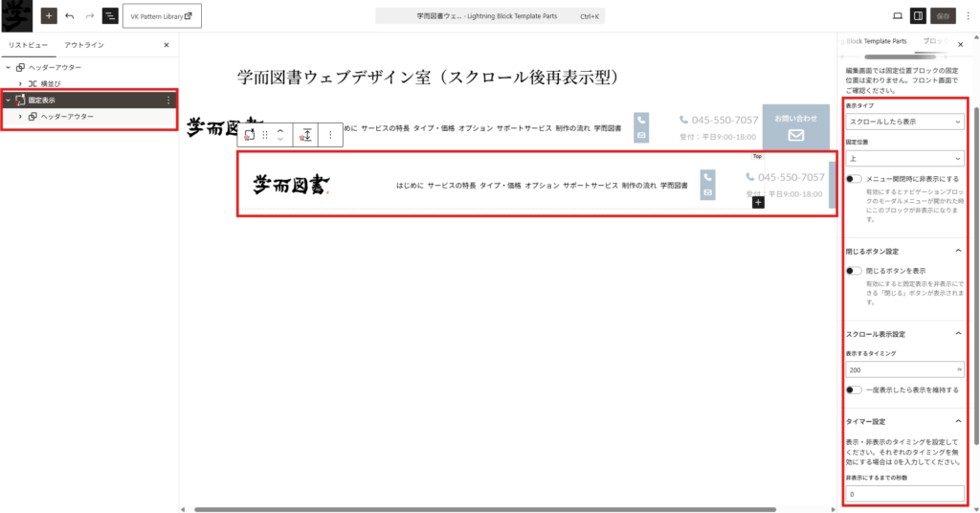The width and height of the screenshot is (980, 513).
Task: Toggle the settings sidebar panel icon
Action: pyautogui.click(x=918, y=16)
